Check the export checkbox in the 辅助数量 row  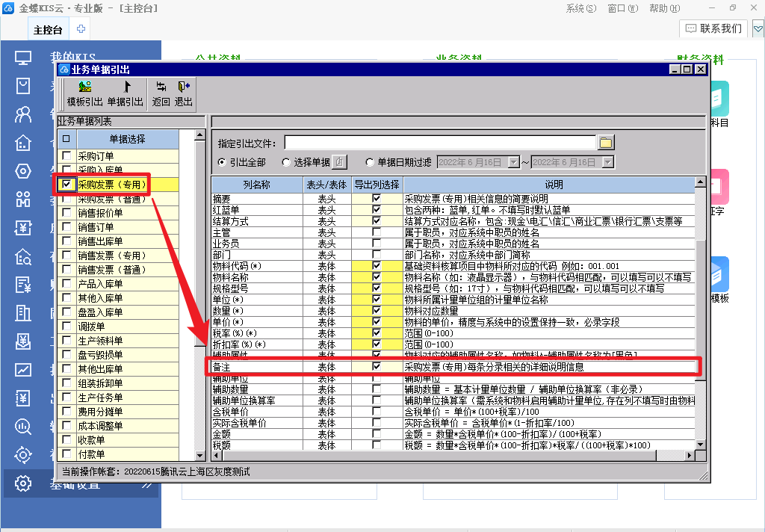pyautogui.click(x=377, y=389)
